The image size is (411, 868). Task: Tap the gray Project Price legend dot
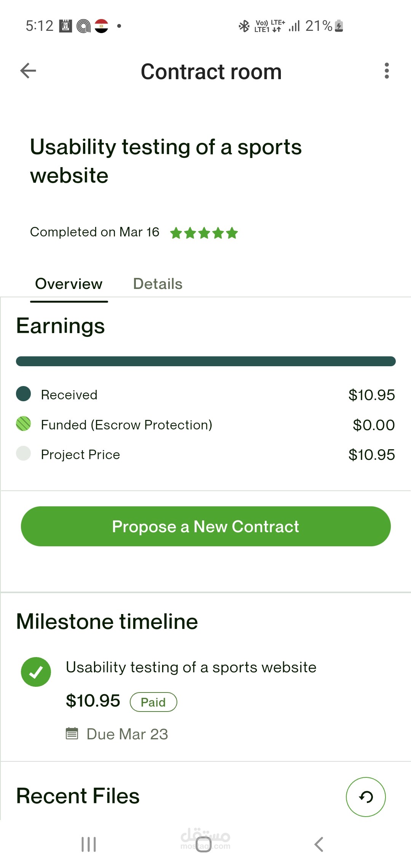pyautogui.click(x=24, y=453)
